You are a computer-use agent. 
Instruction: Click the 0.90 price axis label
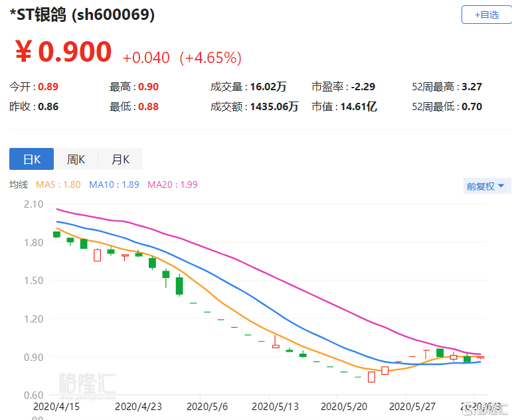[33, 358]
